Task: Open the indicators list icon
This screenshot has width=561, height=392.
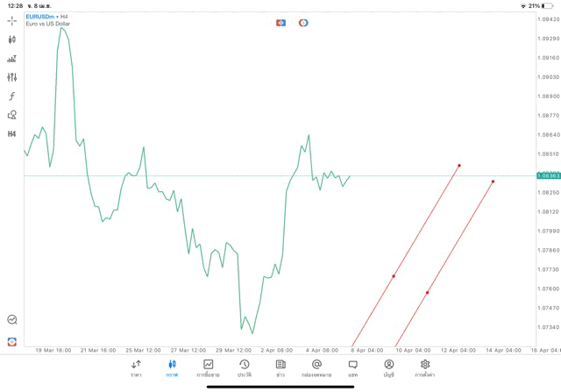Action: pyautogui.click(x=12, y=59)
